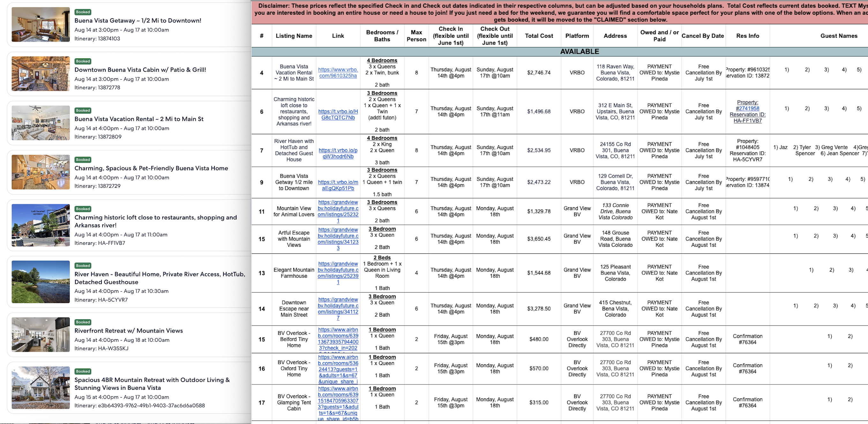Screen dimensions: 868x424
Task: Click the 148 Grouse Road address cell
Action: (615, 239)
